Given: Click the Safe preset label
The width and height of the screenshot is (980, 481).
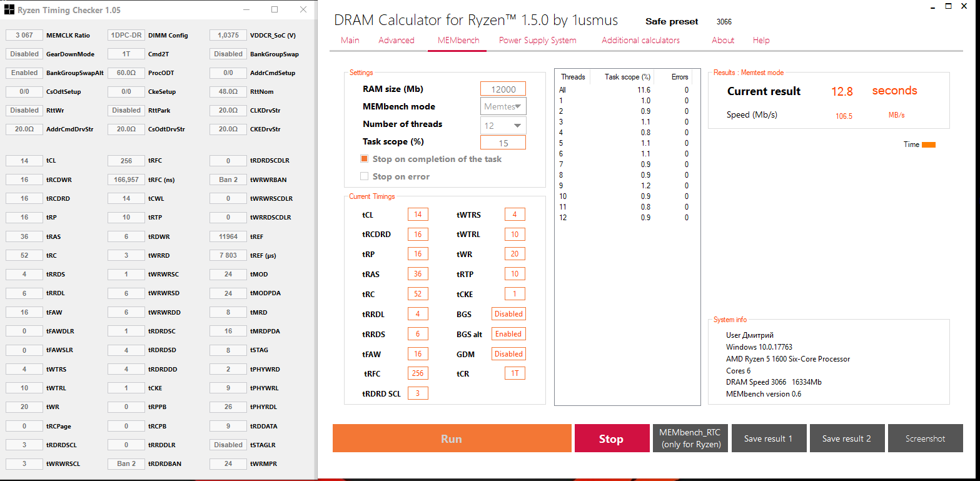Looking at the screenshot, I should click(672, 21).
